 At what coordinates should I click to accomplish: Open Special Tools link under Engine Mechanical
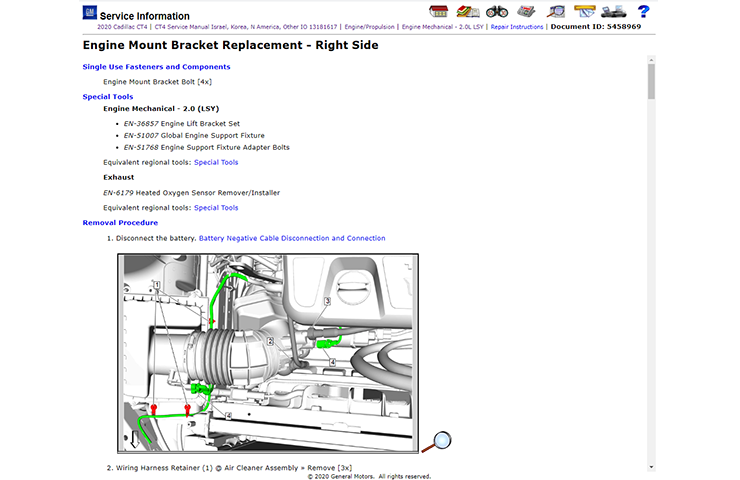(216, 162)
